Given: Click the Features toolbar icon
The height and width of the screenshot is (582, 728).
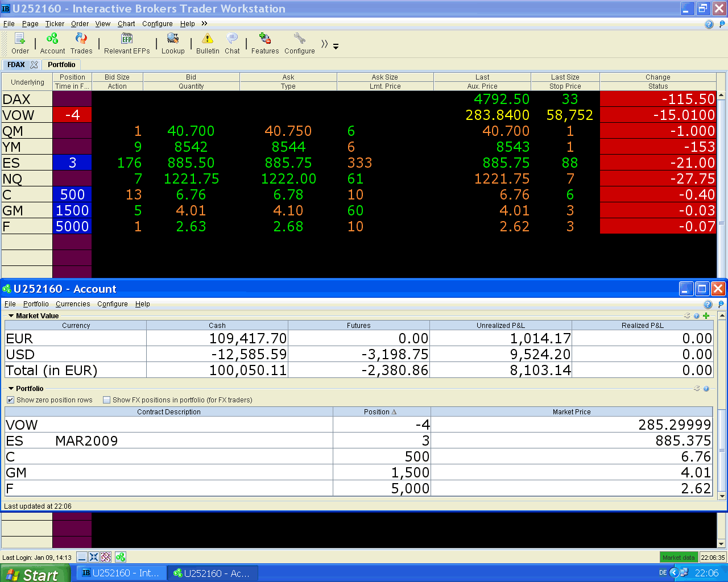Looking at the screenshot, I should pyautogui.click(x=265, y=43).
